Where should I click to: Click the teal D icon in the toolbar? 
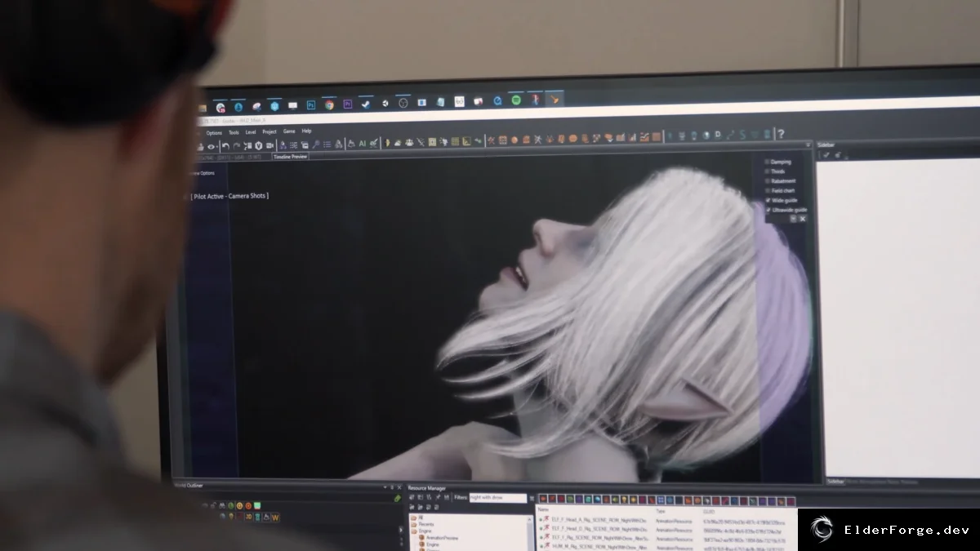point(718,135)
